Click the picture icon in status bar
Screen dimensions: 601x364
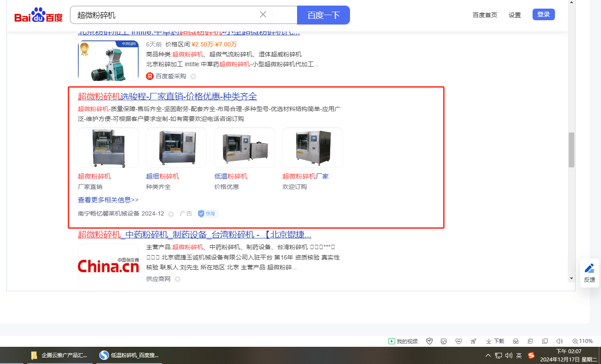[444, 341]
